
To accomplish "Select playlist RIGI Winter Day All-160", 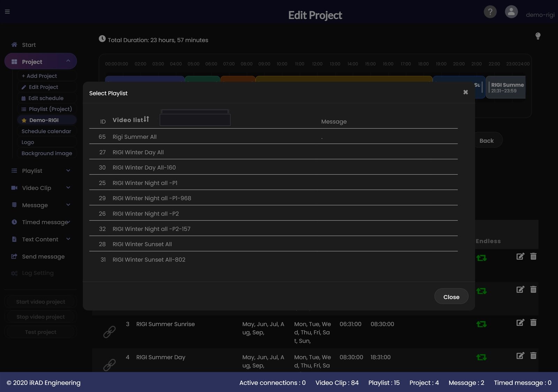I will tap(273, 167).
